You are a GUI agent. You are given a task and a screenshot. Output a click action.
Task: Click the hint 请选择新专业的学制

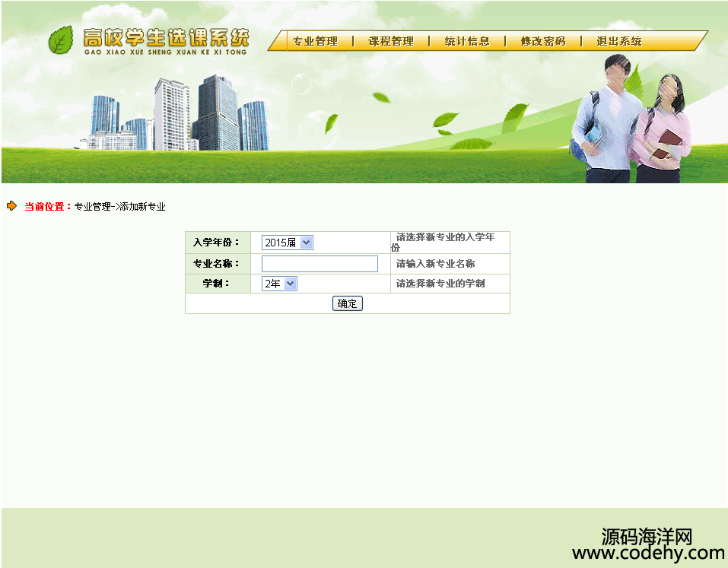[440, 284]
